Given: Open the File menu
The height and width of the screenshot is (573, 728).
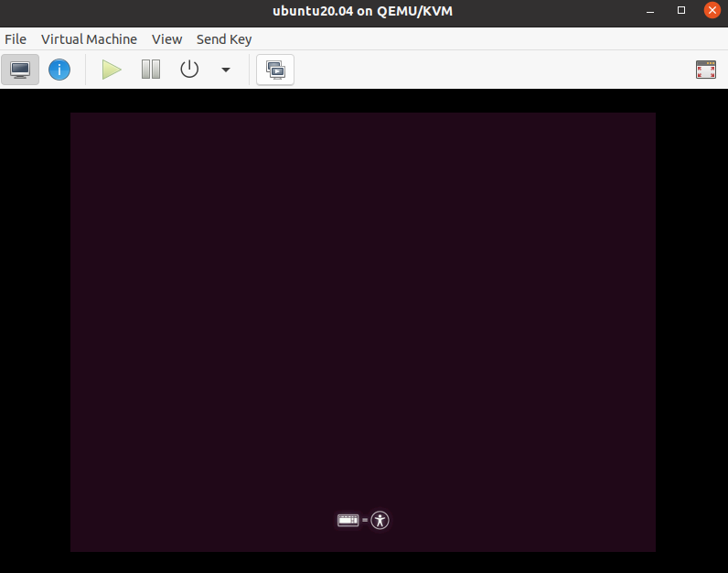Looking at the screenshot, I should pos(16,39).
